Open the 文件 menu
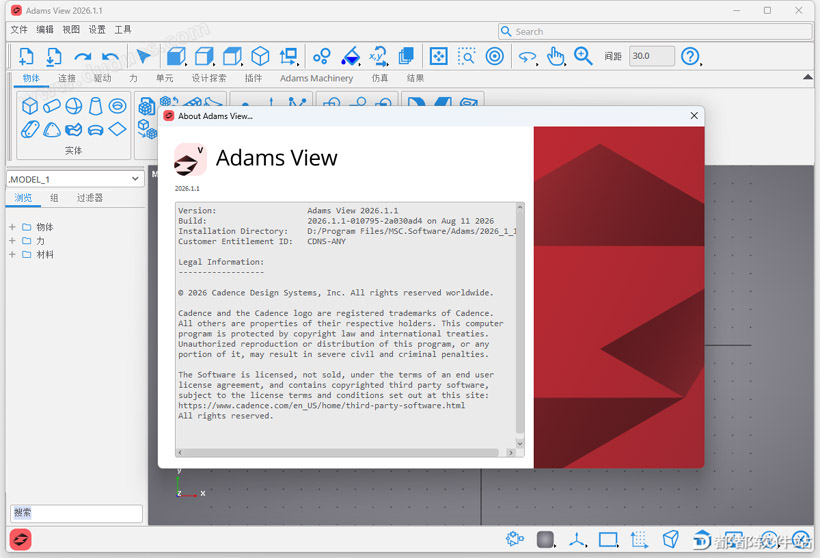 click(x=19, y=30)
